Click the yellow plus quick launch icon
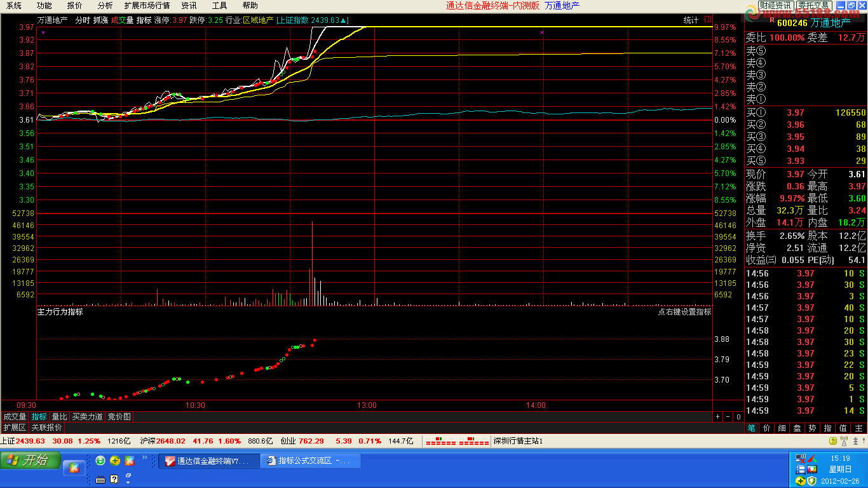 click(x=114, y=461)
